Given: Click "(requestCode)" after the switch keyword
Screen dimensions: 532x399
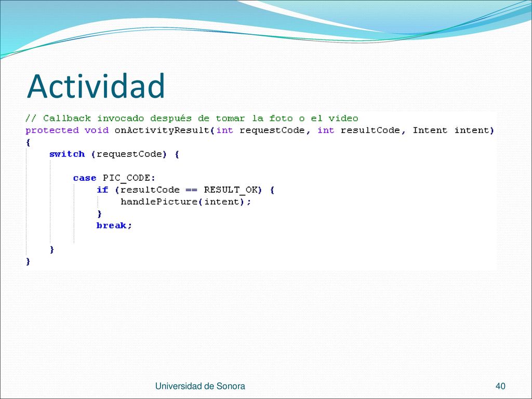Looking at the screenshot, I should [129, 154].
